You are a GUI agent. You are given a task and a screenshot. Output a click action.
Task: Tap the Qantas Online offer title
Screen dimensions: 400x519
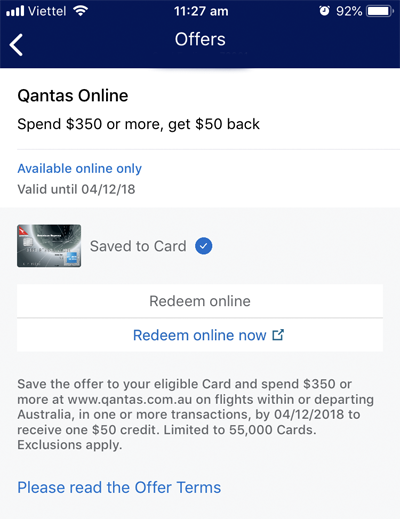[73, 96]
